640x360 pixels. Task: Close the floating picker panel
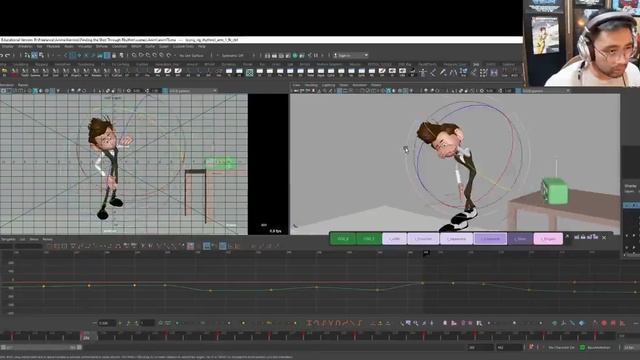pyautogui.click(x=604, y=237)
